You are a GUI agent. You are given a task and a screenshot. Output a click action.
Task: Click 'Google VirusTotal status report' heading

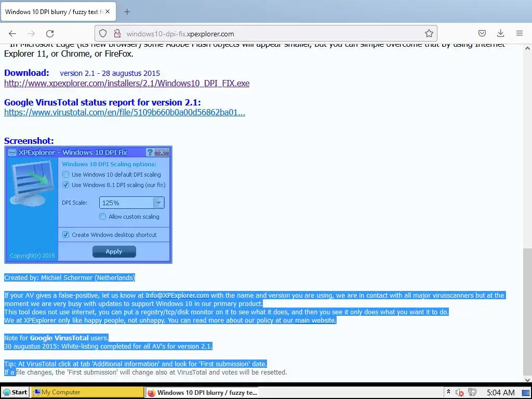[x=102, y=102]
